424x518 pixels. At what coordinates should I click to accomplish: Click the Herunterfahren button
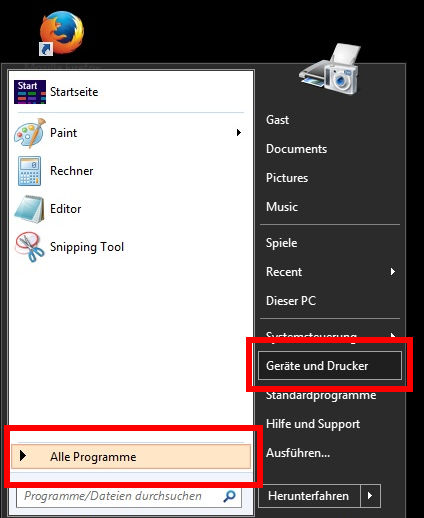click(309, 496)
